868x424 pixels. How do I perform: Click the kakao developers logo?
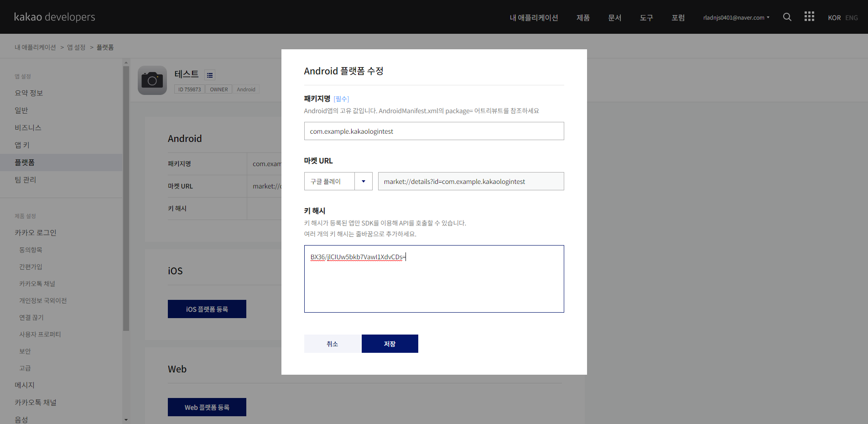coord(55,17)
